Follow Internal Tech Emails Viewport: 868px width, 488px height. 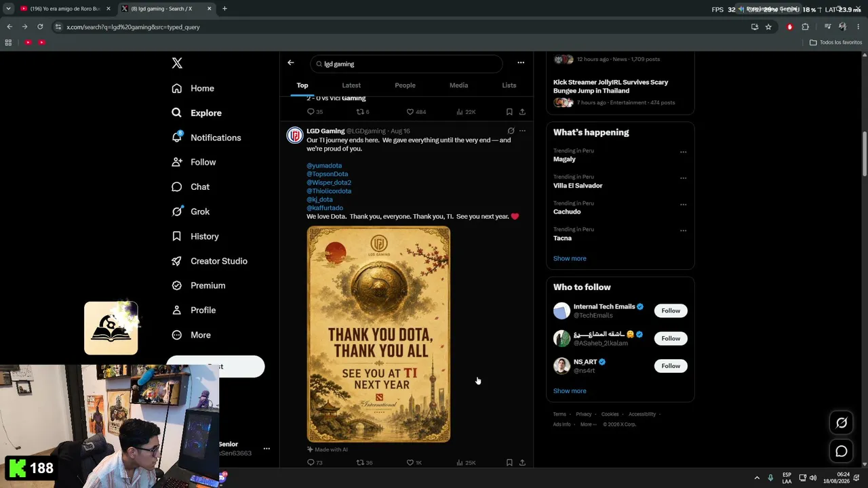671,310
